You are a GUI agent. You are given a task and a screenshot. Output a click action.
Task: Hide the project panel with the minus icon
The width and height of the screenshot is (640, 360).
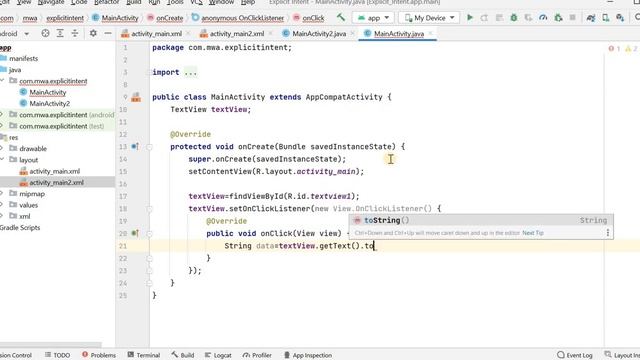tap(108, 33)
